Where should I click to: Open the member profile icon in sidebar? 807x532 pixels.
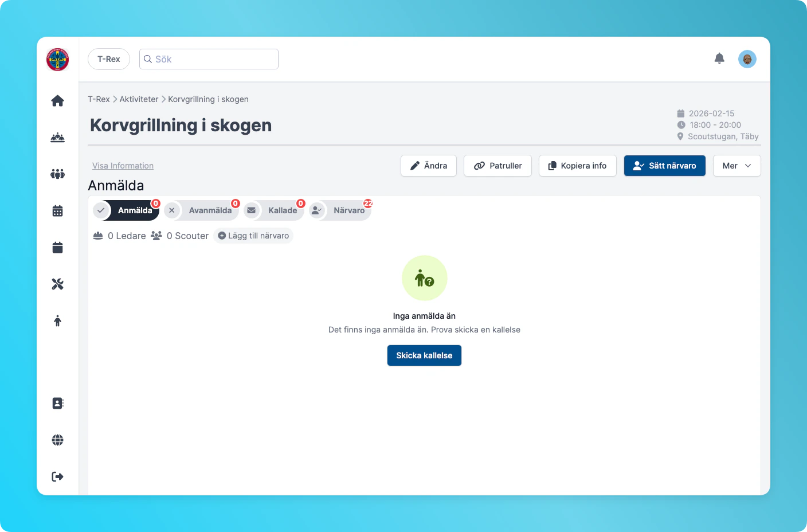tap(57, 320)
